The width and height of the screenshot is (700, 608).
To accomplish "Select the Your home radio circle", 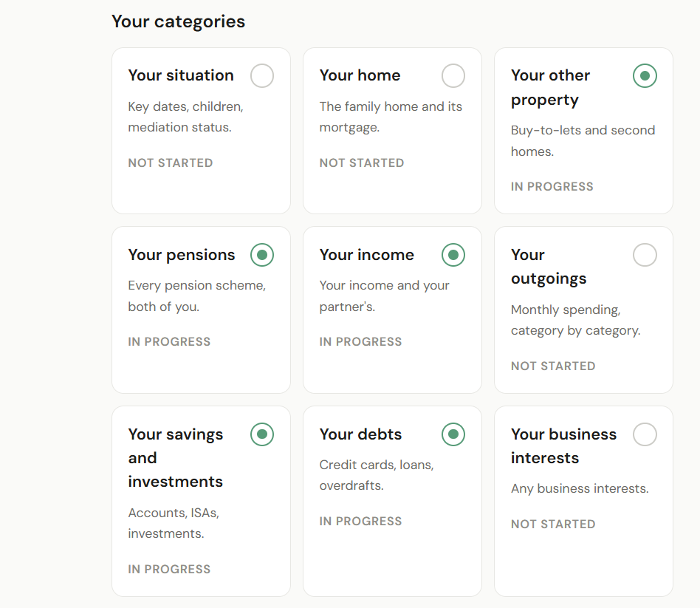I will 453,75.
